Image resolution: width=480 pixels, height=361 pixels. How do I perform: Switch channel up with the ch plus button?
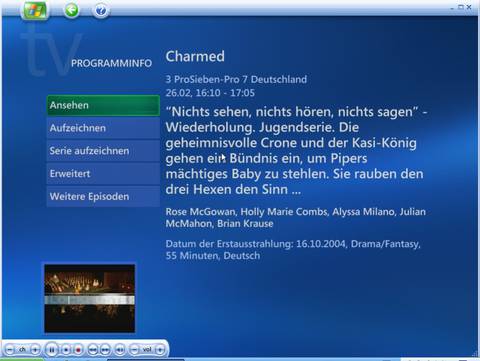click(35, 350)
